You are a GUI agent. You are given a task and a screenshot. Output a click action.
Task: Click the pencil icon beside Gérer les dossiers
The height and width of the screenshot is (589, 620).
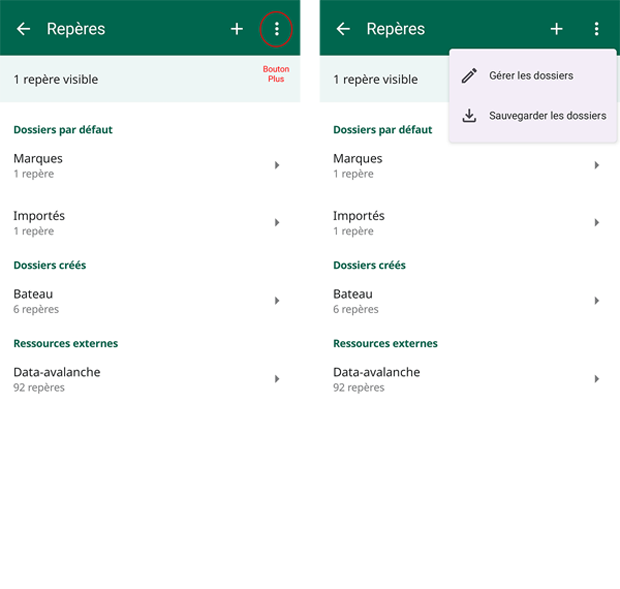click(x=469, y=76)
